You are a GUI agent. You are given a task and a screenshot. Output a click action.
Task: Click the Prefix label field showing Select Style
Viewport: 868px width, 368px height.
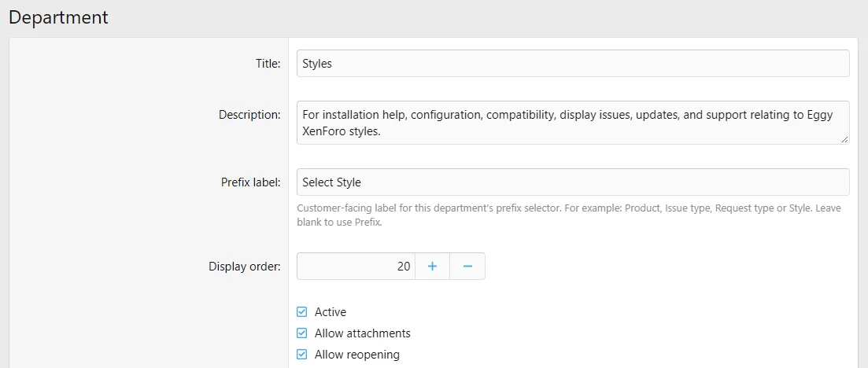[x=573, y=182]
